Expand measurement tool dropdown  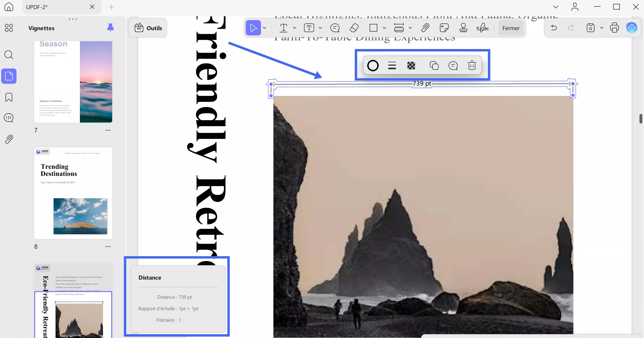point(410,28)
